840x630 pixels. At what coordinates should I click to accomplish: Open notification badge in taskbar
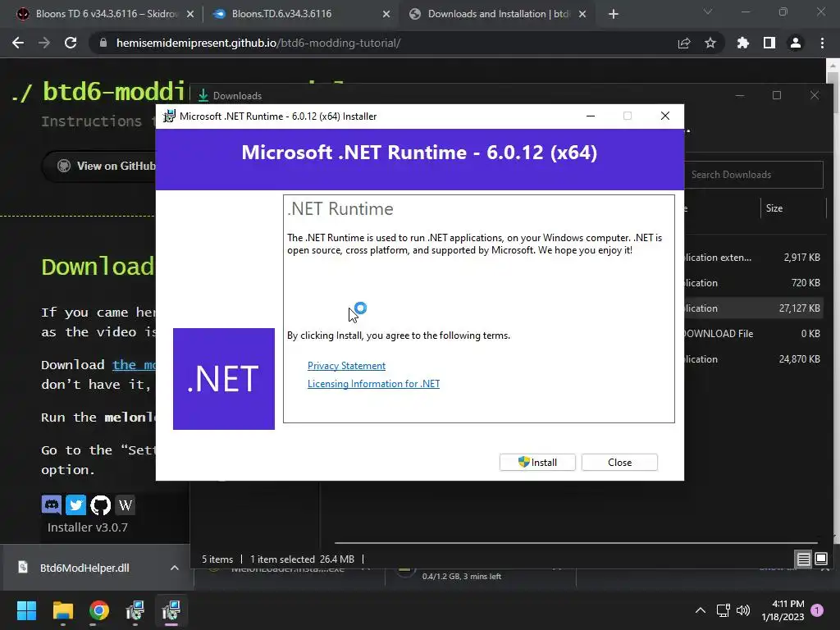pyautogui.click(x=817, y=610)
